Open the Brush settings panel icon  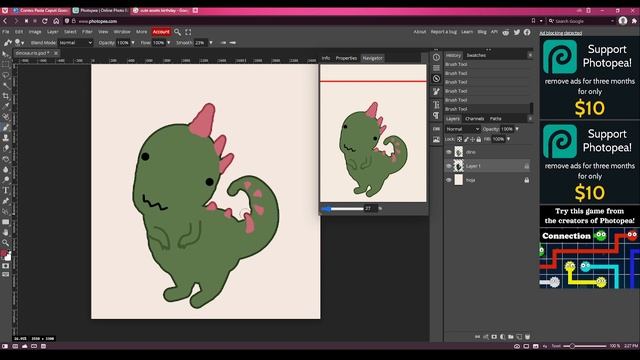coord(436,92)
